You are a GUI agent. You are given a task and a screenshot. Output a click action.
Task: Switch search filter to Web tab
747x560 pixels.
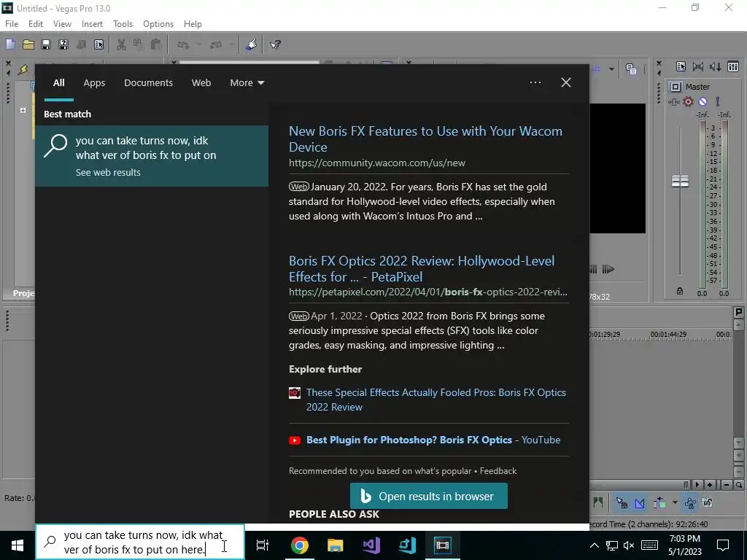pyautogui.click(x=201, y=83)
